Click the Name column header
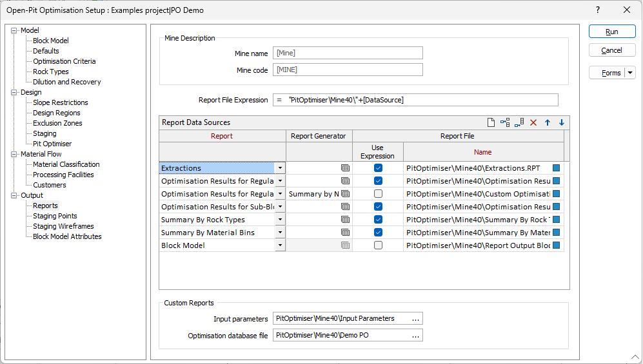 pos(483,152)
